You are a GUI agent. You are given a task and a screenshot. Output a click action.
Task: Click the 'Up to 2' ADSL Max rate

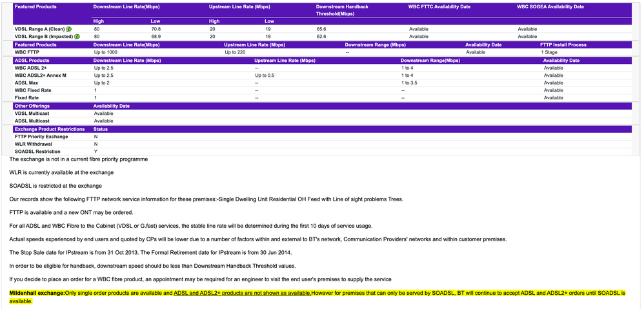coord(102,83)
